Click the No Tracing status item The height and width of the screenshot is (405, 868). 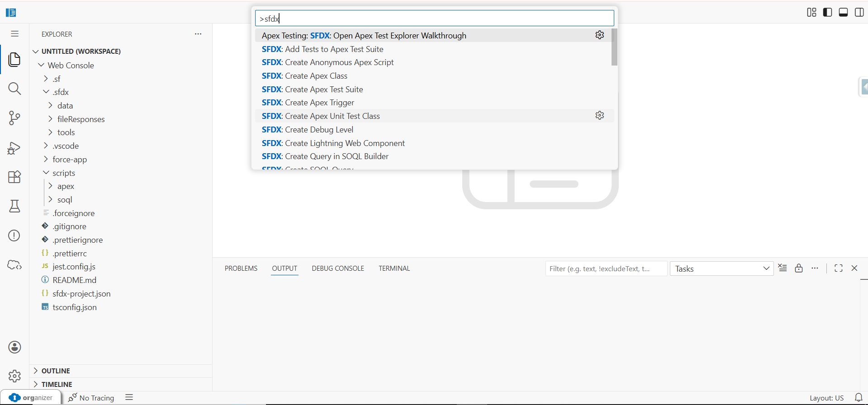point(91,398)
